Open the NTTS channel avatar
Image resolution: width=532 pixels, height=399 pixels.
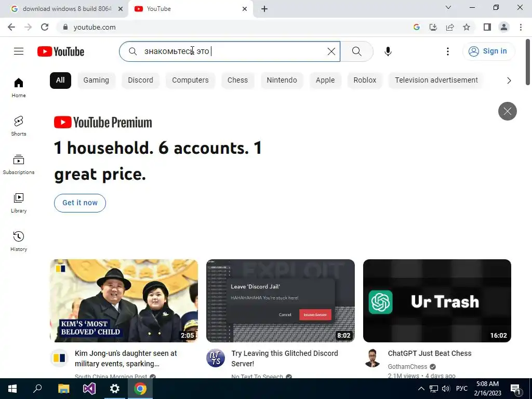click(x=216, y=358)
